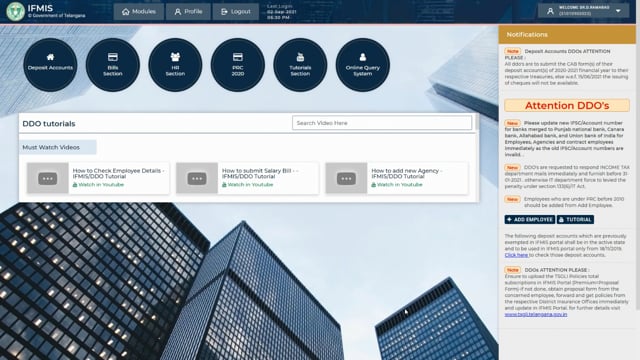Open the add new Agency video thumbnail

(346, 178)
